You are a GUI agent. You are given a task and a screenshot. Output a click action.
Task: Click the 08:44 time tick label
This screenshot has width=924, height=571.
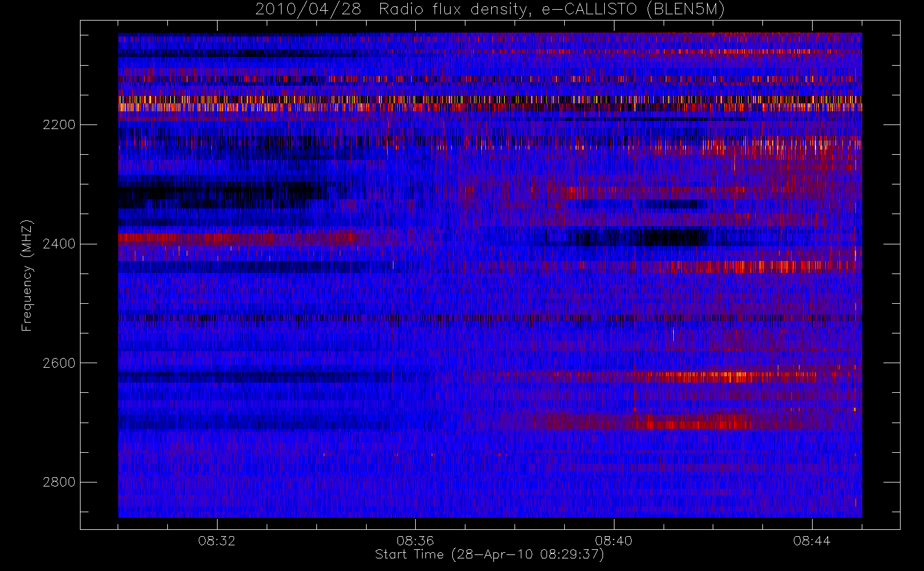[811, 541]
